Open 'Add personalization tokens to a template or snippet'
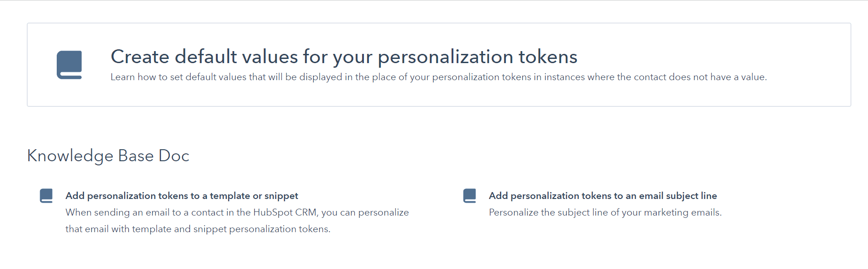The height and width of the screenshot is (269, 868). (x=182, y=196)
